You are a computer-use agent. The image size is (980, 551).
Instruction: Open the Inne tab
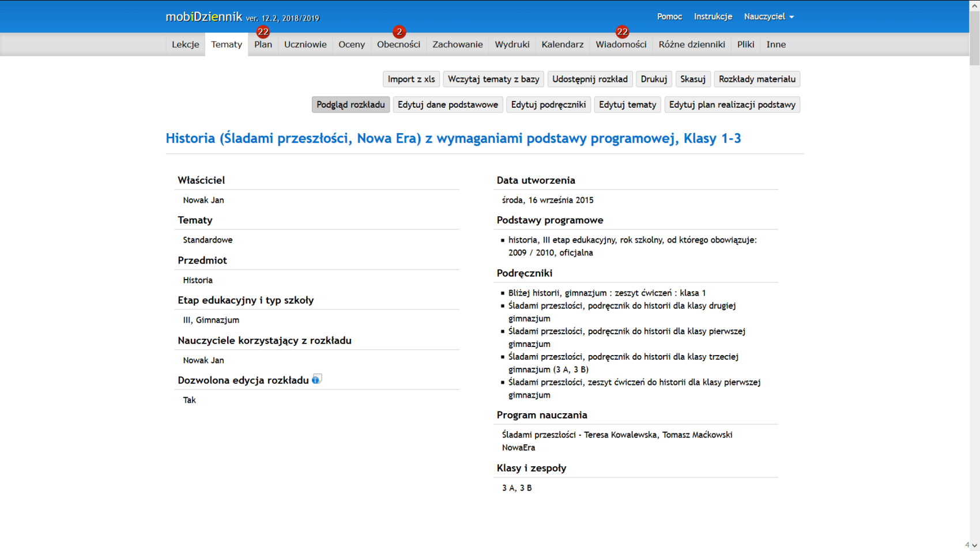pyautogui.click(x=777, y=44)
